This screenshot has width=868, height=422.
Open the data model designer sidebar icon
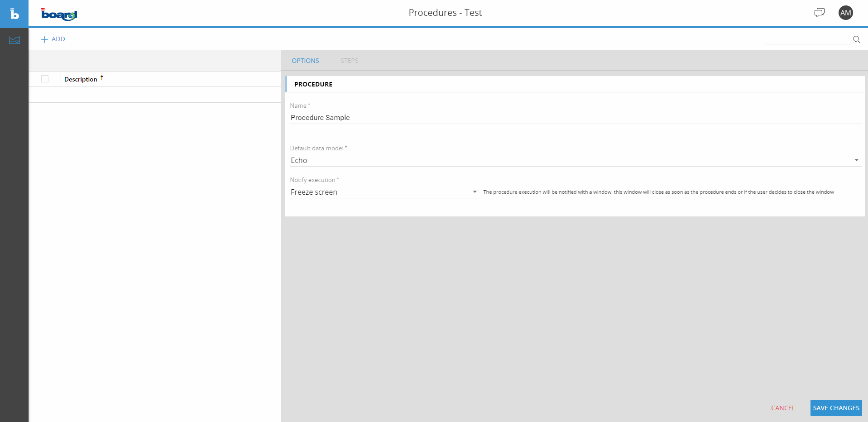coord(14,40)
